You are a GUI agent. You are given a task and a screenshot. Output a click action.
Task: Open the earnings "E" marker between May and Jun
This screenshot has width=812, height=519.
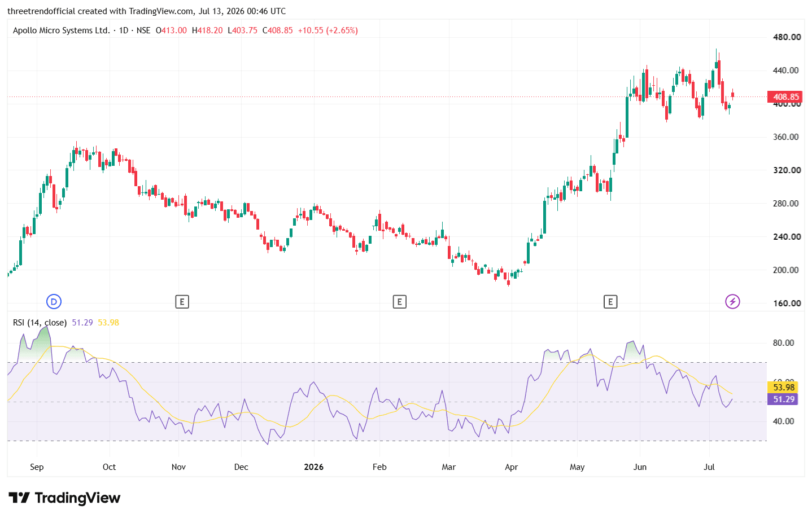pyautogui.click(x=610, y=302)
